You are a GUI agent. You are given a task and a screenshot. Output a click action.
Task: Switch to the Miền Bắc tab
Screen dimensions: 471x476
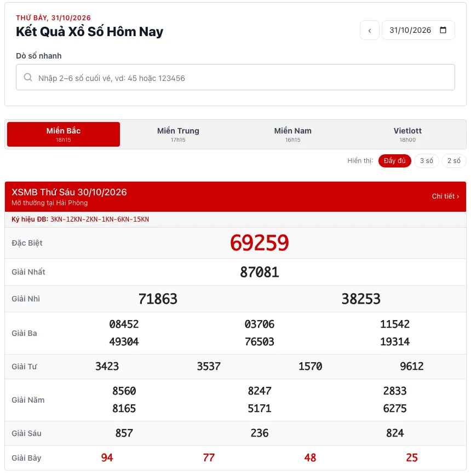pos(64,134)
